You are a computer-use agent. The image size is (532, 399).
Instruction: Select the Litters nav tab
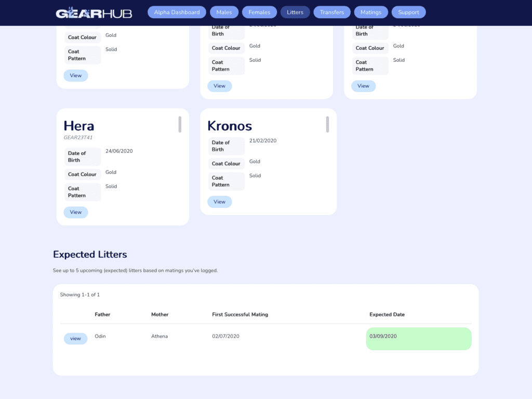point(295,12)
